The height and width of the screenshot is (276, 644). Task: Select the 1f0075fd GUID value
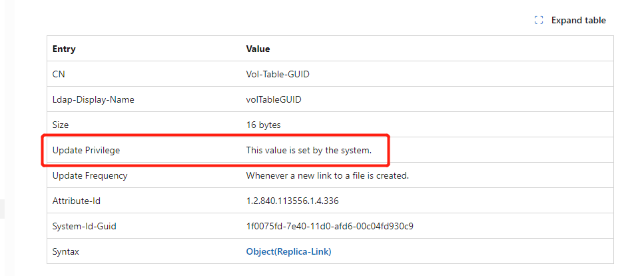[x=330, y=226]
